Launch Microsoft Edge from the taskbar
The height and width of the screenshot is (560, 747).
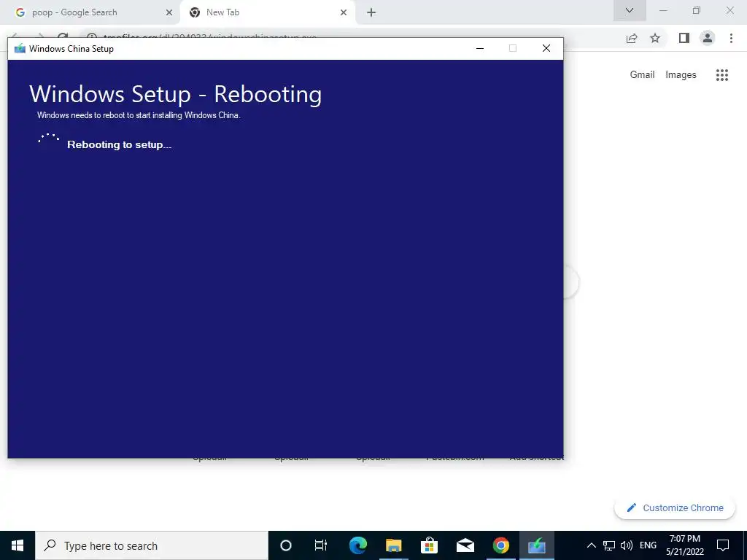[357, 545]
